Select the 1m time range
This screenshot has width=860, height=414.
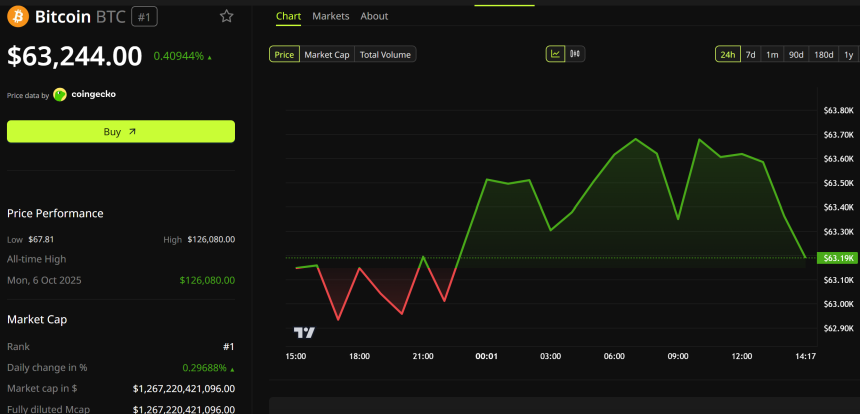[x=772, y=54]
